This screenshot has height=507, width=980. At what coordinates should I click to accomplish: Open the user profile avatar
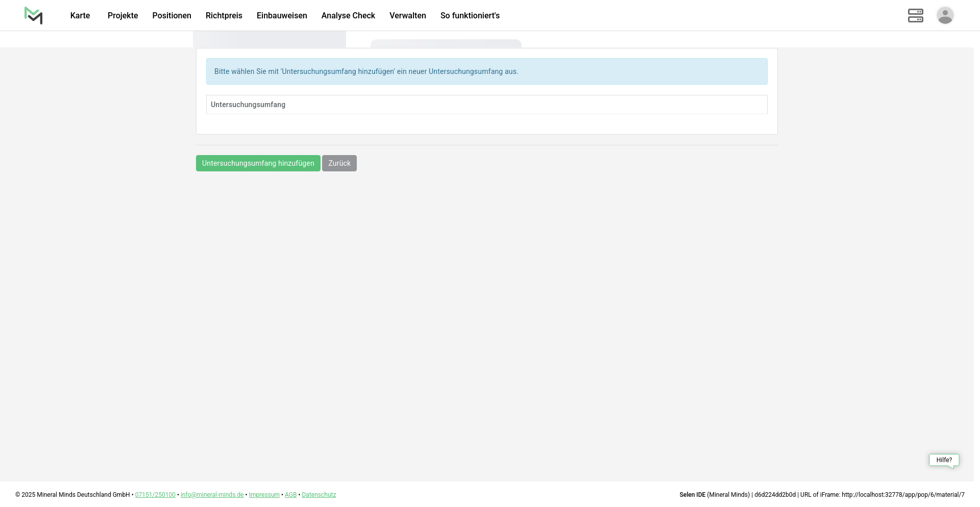click(945, 15)
